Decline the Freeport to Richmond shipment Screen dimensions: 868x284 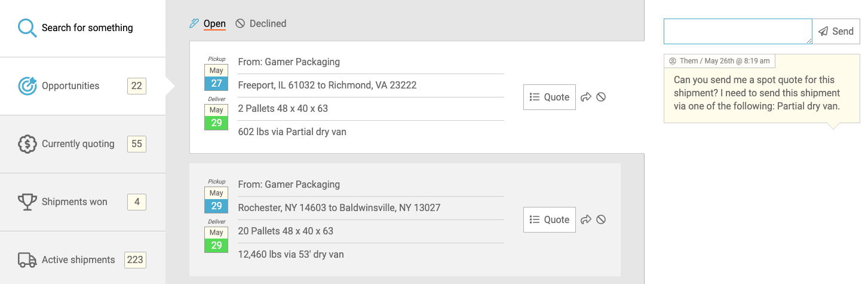tap(601, 97)
